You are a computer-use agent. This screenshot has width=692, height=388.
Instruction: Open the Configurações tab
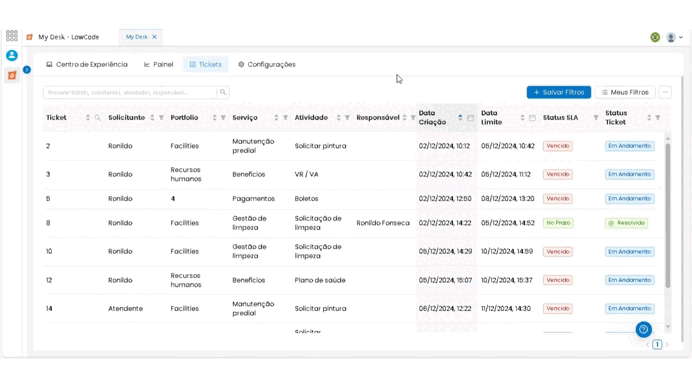tap(267, 64)
